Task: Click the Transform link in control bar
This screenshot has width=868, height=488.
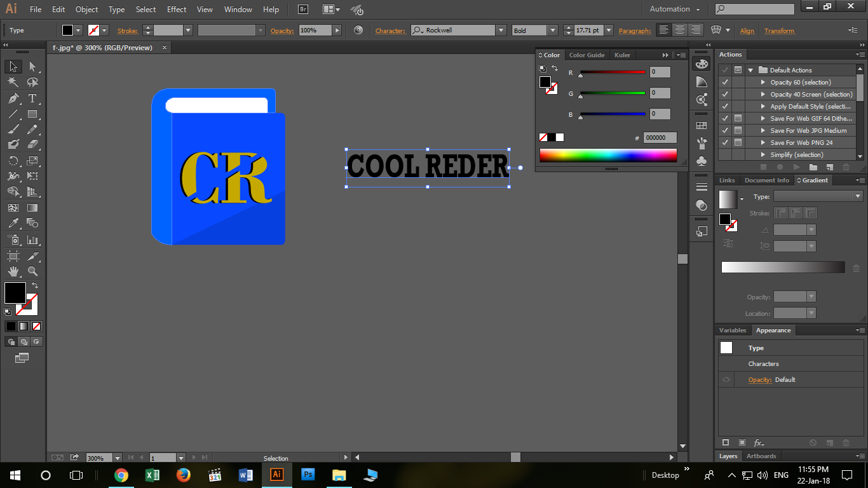Action: (x=779, y=30)
